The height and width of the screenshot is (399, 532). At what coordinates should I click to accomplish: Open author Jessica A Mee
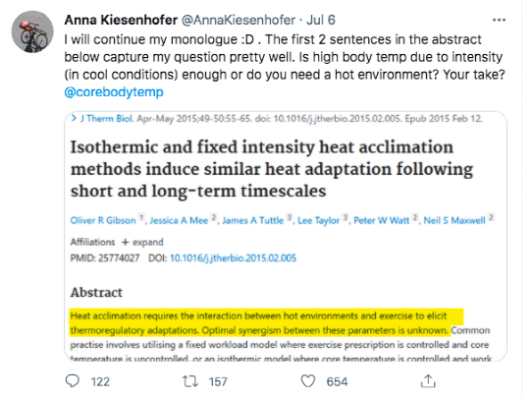pyautogui.click(x=179, y=220)
